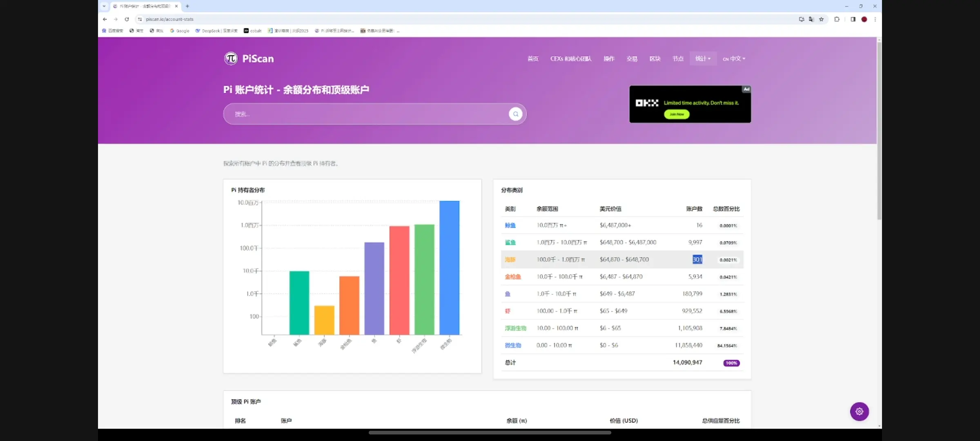Open the install app icon in address bar

coord(801,19)
